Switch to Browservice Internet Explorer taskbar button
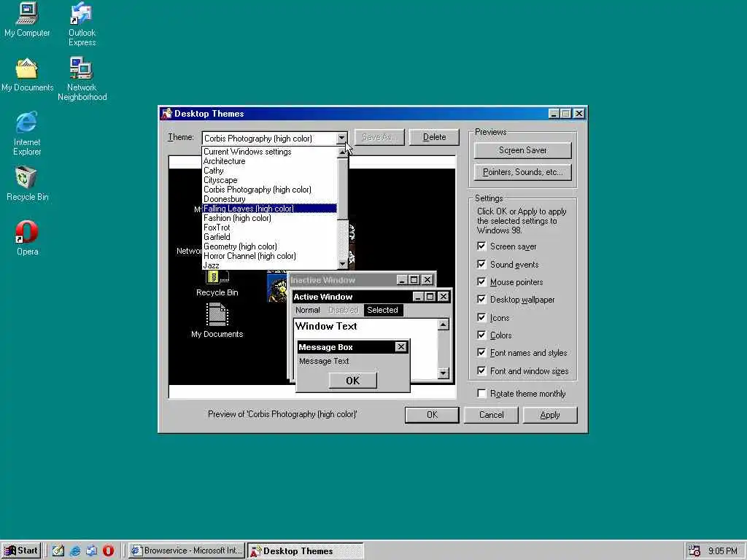This screenshot has width=747, height=560. (187, 551)
